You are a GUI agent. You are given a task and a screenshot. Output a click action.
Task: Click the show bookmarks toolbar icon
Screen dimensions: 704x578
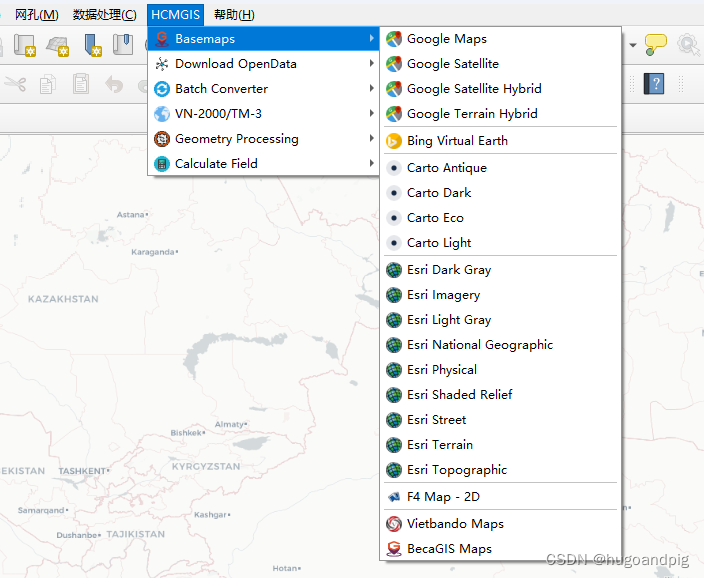[x=123, y=44]
